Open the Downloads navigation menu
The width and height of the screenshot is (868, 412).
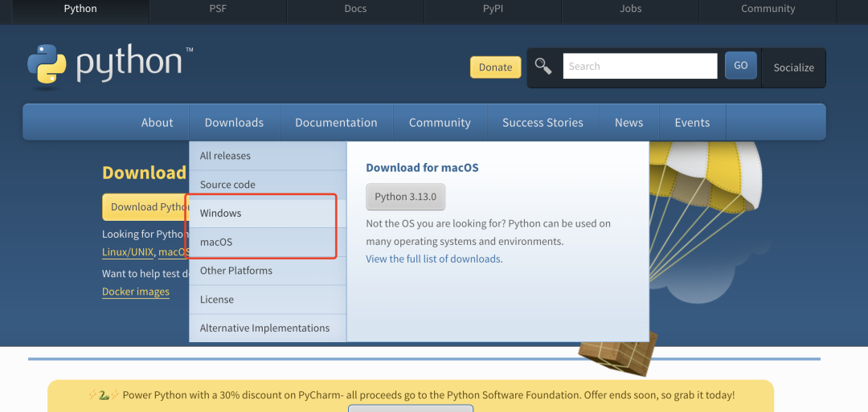[234, 122]
